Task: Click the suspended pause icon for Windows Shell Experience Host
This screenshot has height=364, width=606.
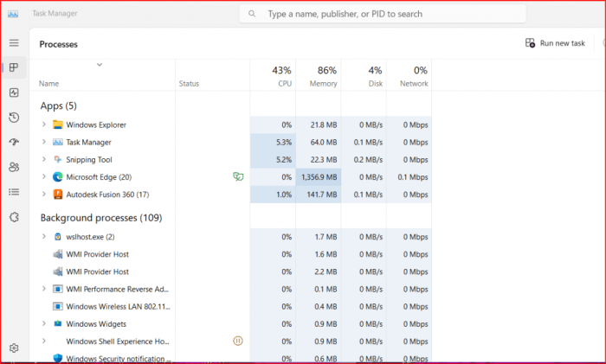Action: point(238,341)
